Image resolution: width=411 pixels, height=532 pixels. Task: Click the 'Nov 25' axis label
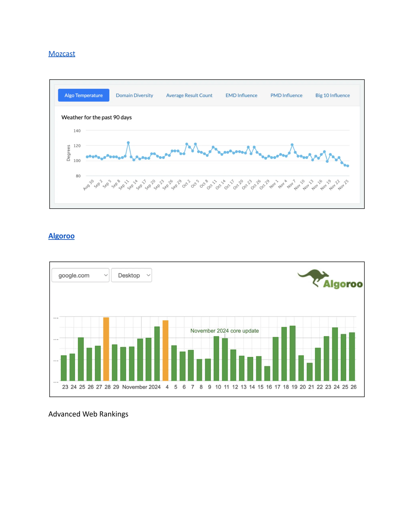(x=343, y=185)
